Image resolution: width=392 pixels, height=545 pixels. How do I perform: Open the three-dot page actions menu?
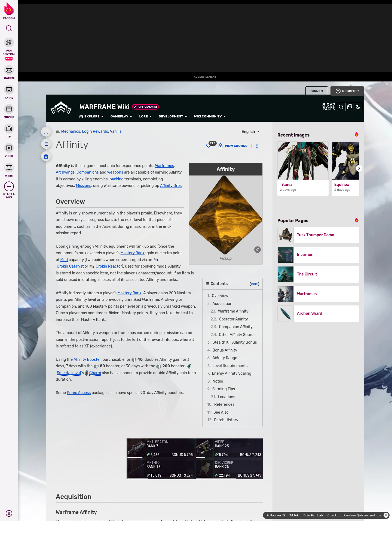tap(257, 146)
